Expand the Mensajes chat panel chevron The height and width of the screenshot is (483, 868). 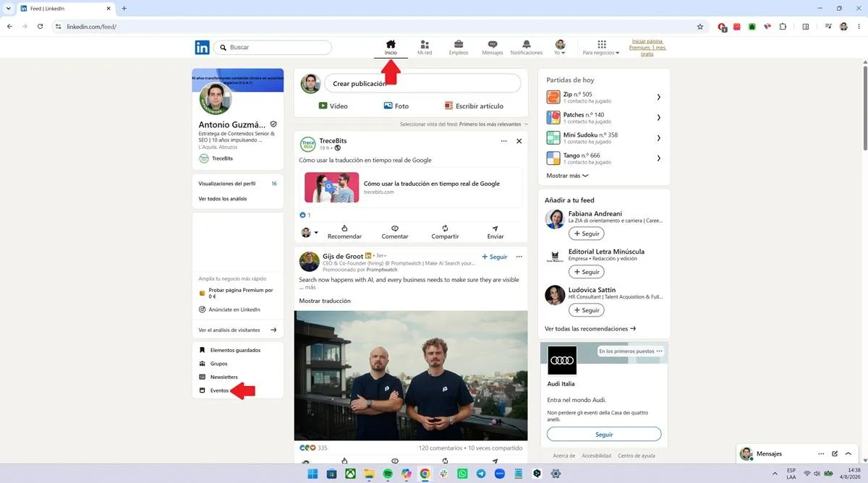click(848, 453)
